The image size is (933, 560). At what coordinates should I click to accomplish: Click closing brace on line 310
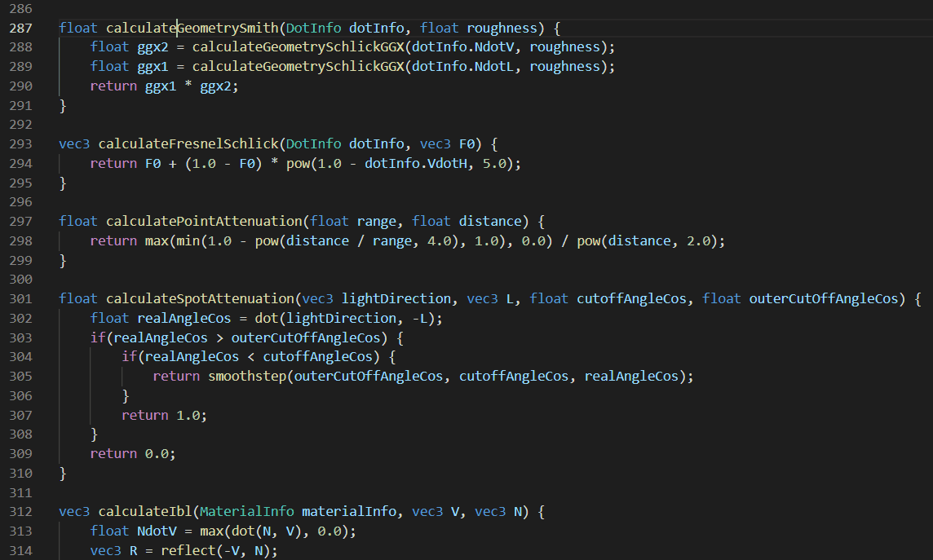(x=63, y=474)
